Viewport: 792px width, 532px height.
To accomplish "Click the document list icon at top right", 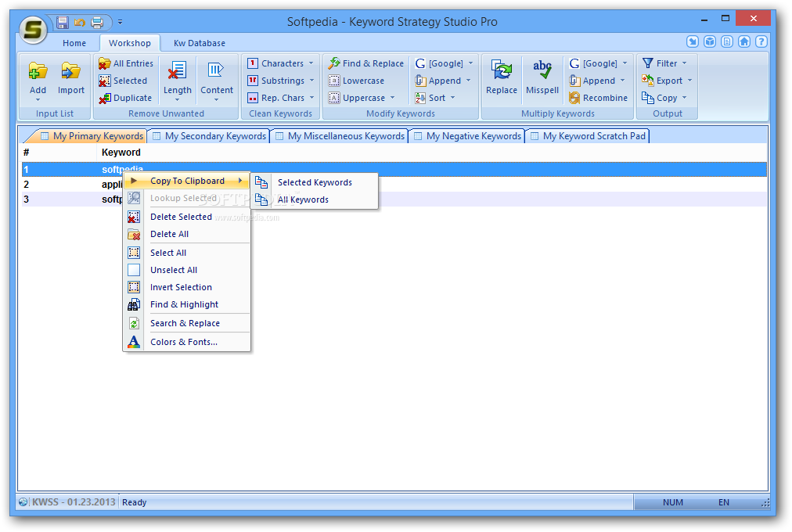I will [727, 41].
